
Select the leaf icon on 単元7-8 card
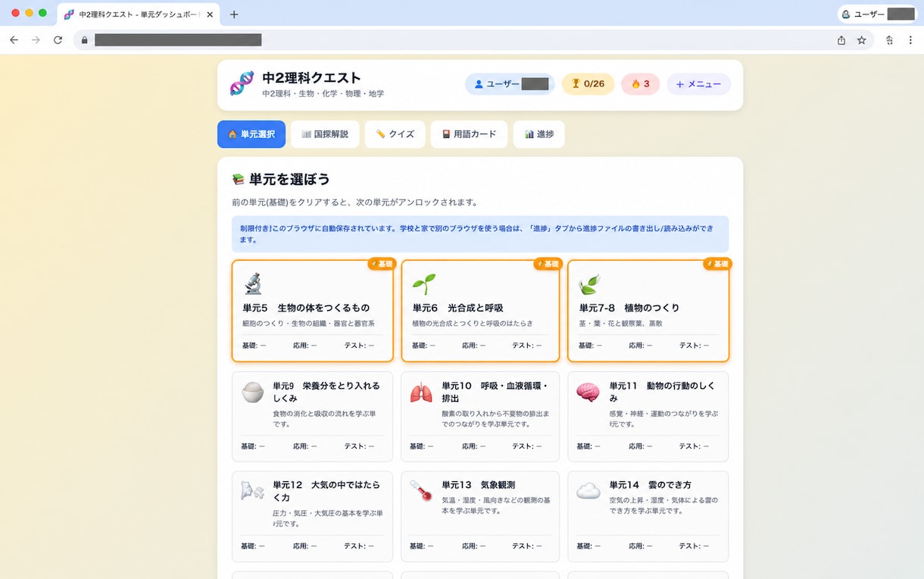click(x=590, y=283)
